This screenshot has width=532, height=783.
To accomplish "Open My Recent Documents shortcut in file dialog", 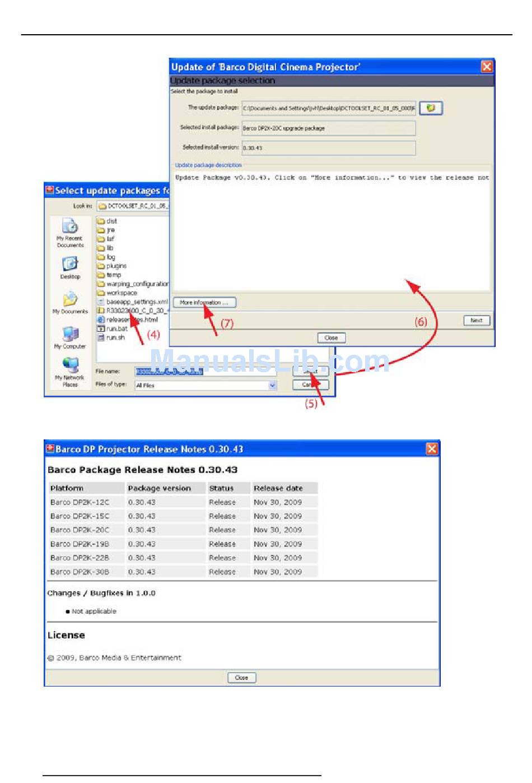I will pyautogui.click(x=70, y=233).
